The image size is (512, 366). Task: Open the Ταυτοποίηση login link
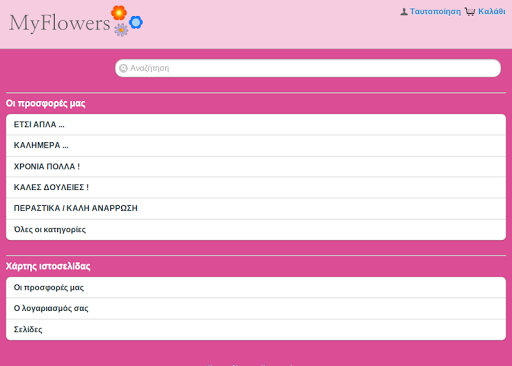click(x=435, y=12)
